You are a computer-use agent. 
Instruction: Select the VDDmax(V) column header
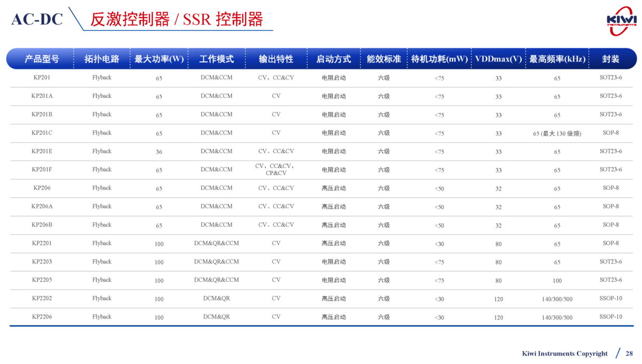[498, 59]
